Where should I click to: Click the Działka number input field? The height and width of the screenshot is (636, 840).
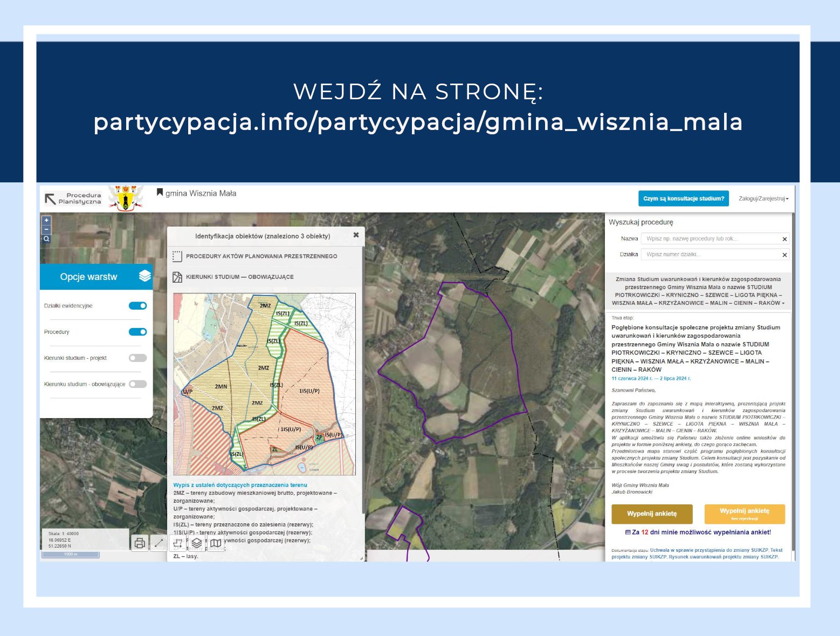714,254
